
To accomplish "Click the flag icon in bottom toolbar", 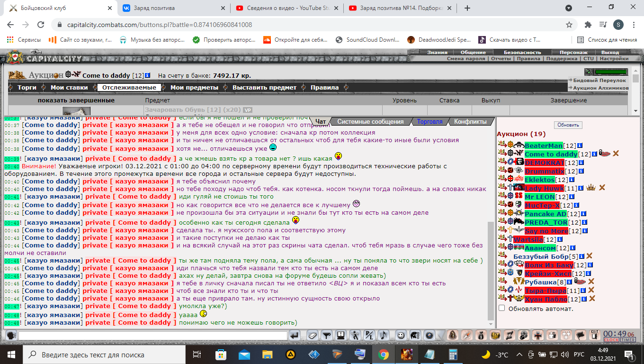I will (x=581, y=336).
